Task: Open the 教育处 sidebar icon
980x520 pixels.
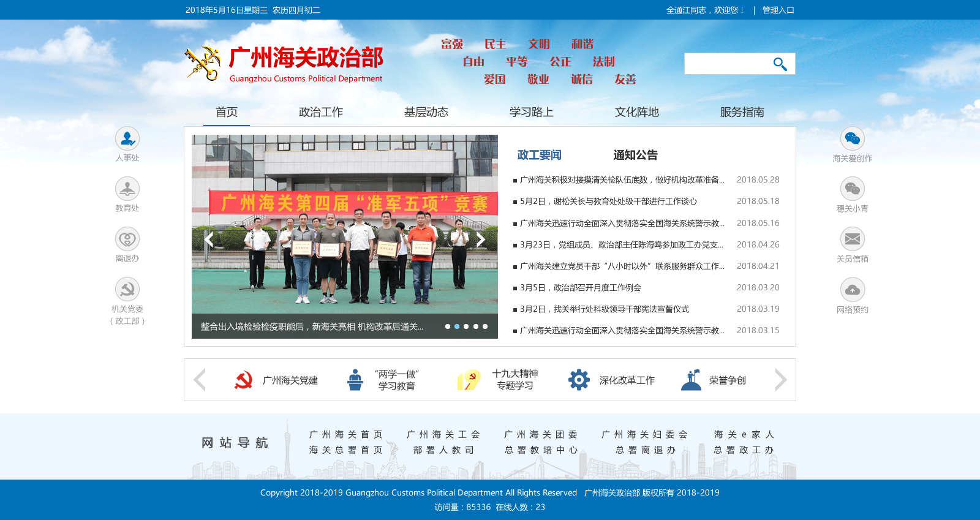Action: tap(127, 189)
